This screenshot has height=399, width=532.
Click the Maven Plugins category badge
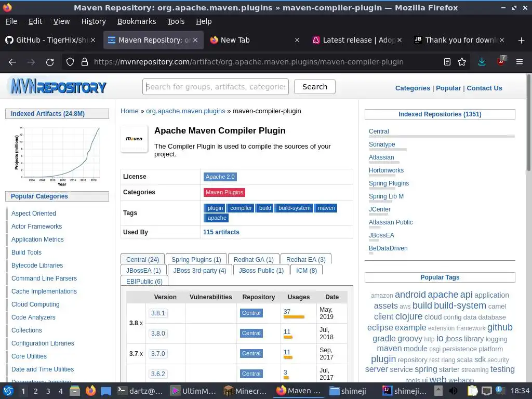point(224,192)
